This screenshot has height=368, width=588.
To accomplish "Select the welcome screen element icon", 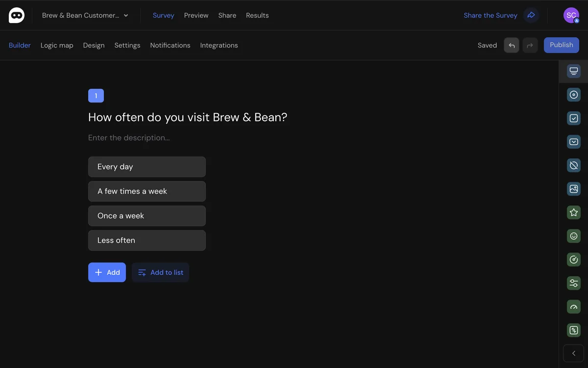I will point(574,71).
